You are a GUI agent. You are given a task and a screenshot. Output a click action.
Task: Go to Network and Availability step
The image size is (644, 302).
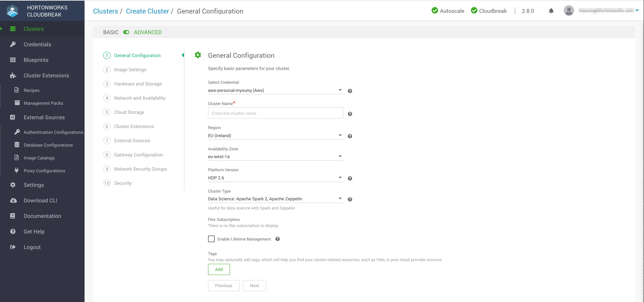(134, 98)
